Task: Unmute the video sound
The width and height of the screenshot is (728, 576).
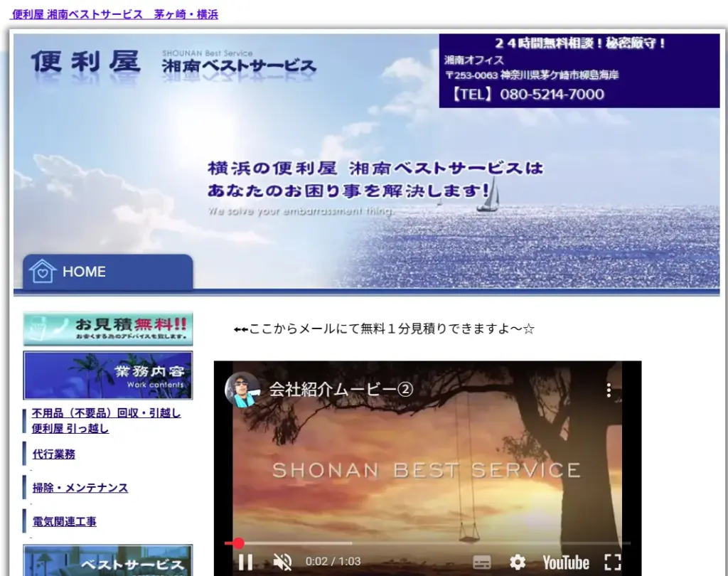Action: (282, 562)
